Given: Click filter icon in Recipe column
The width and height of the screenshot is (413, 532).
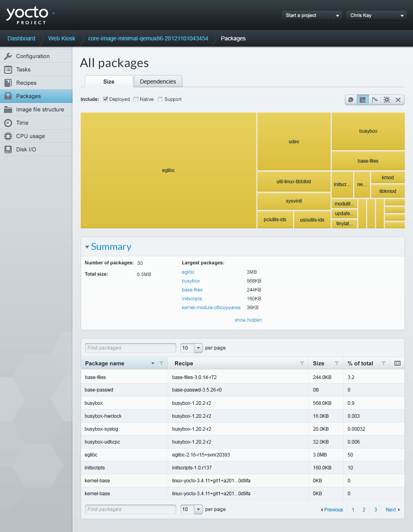Looking at the screenshot, I should [x=302, y=363].
